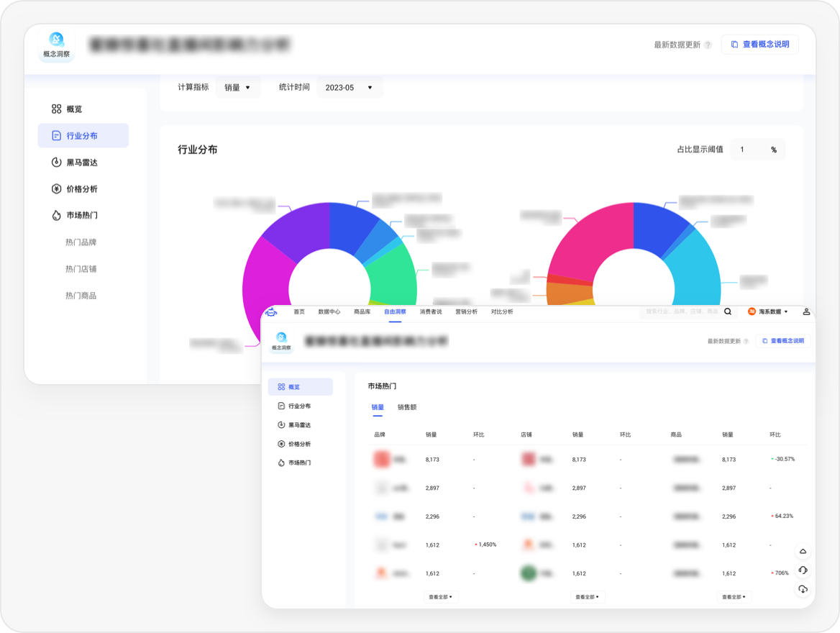Open 黑马雷达 radar icon in the back window sidebar

56,163
